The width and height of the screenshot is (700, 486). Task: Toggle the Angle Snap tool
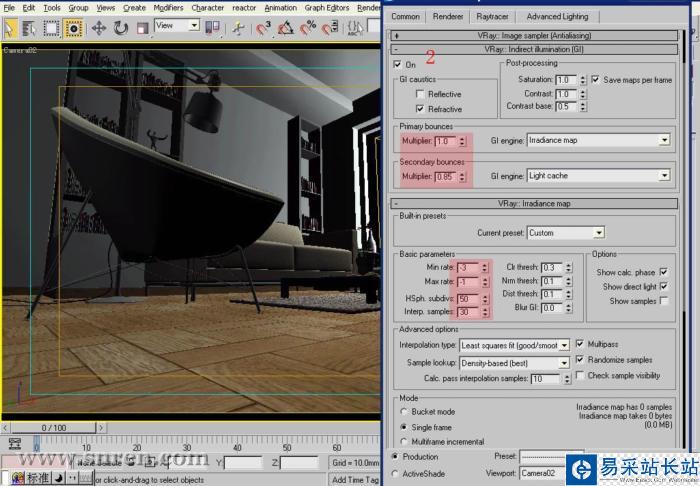[x=286, y=29]
